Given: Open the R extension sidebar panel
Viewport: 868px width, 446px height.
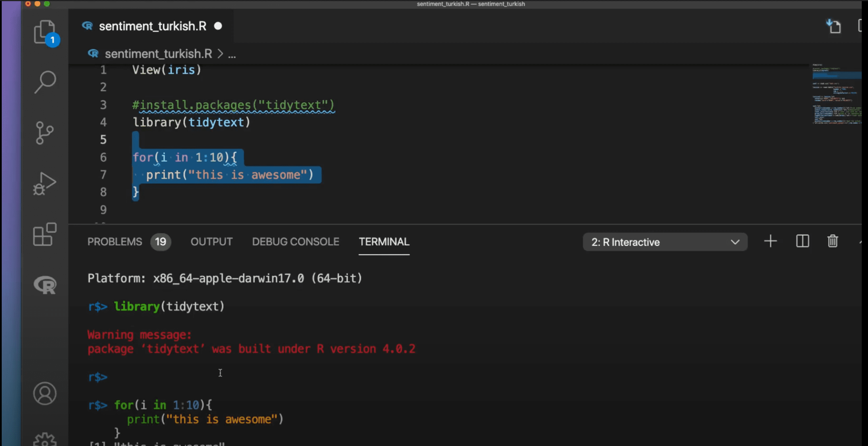Looking at the screenshot, I should [45, 285].
